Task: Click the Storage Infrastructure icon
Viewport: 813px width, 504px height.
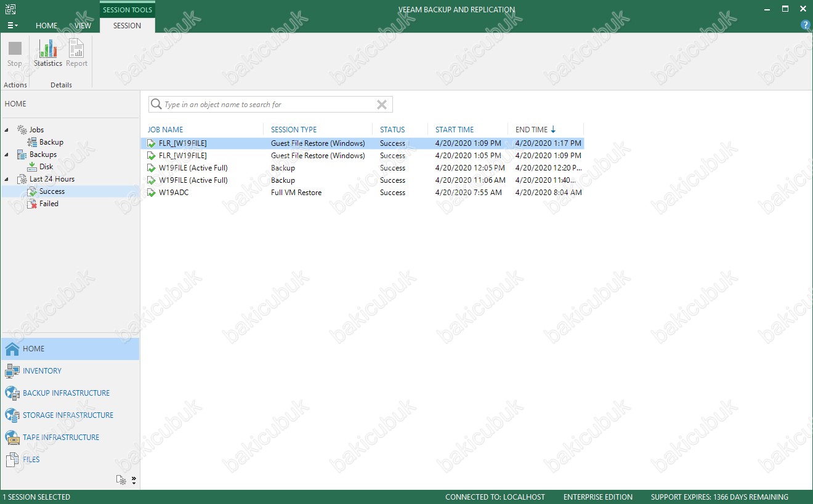Action: point(12,415)
